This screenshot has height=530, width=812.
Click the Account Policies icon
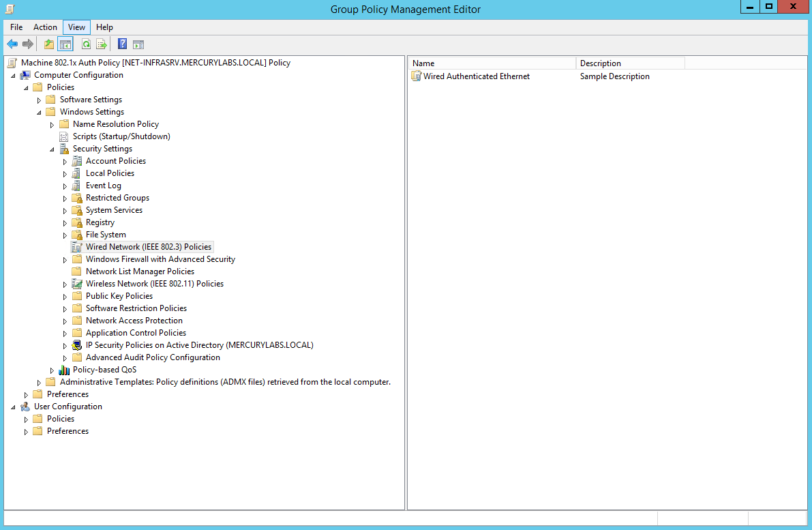pyautogui.click(x=76, y=161)
